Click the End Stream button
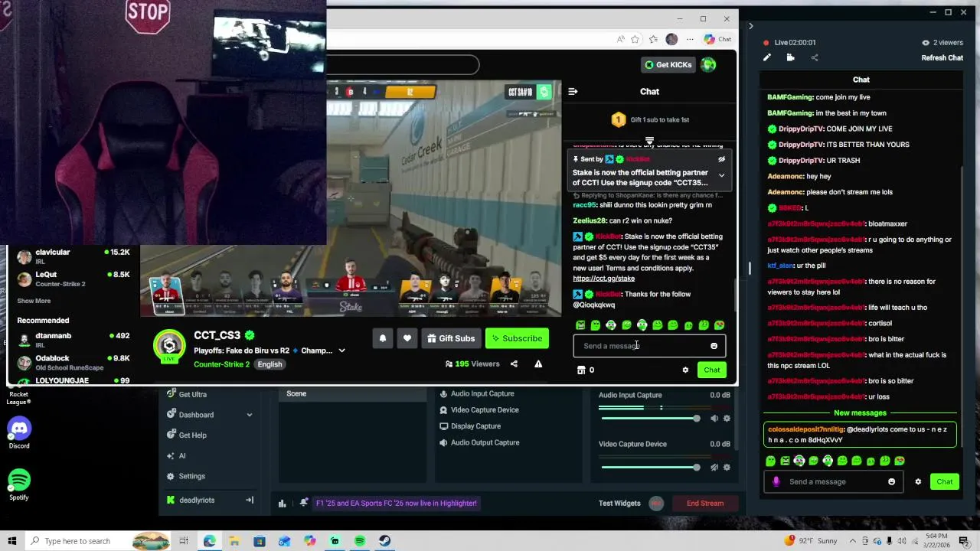 (x=705, y=504)
